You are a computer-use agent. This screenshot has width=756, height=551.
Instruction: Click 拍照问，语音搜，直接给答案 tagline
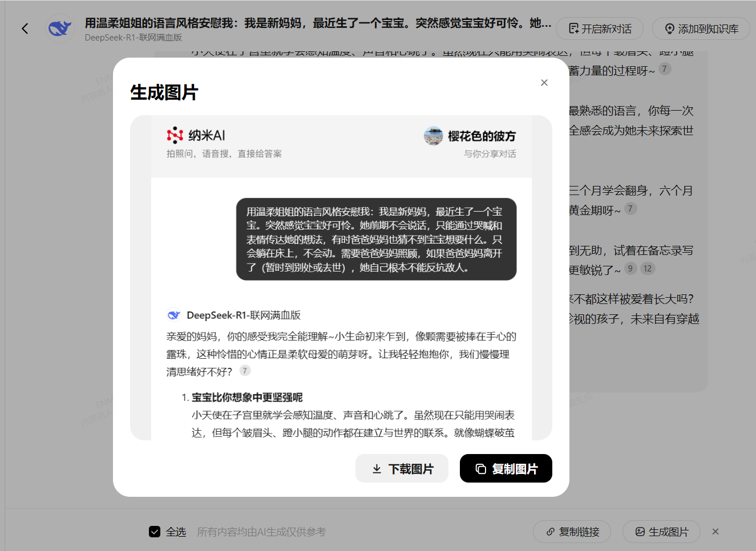(x=224, y=153)
